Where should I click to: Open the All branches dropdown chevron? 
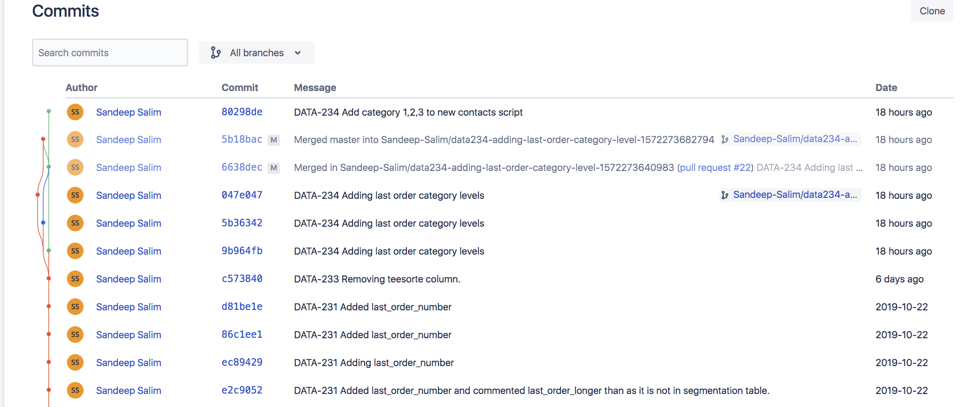coord(298,53)
